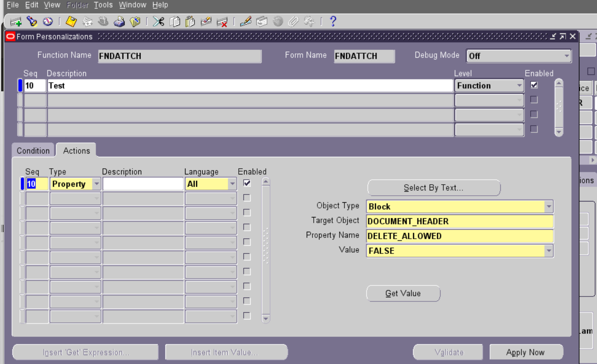Click the Property Name field DELETE_ALLOWED
Image resolution: width=597 pixels, height=364 pixels.
point(460,236)
